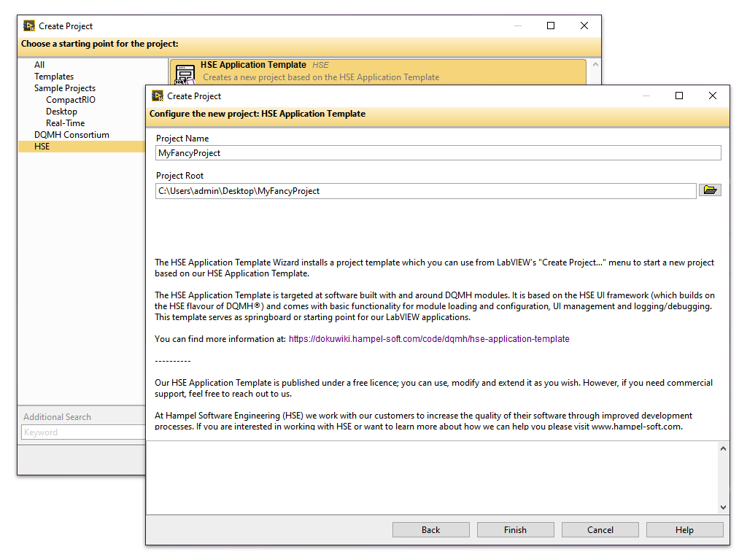Click the up arrow of the description scrollbar

(724, 448)
